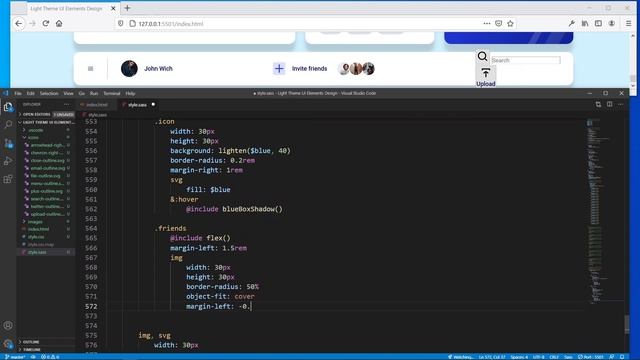This screenshot has height=360, width=640.
Task: Reload the page in Firefox
Action: point(46,24)
